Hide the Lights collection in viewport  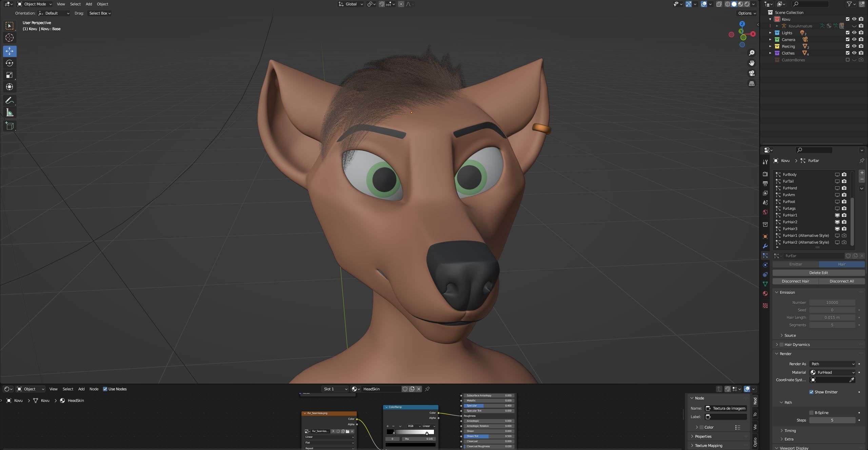(x=854, y=33)
